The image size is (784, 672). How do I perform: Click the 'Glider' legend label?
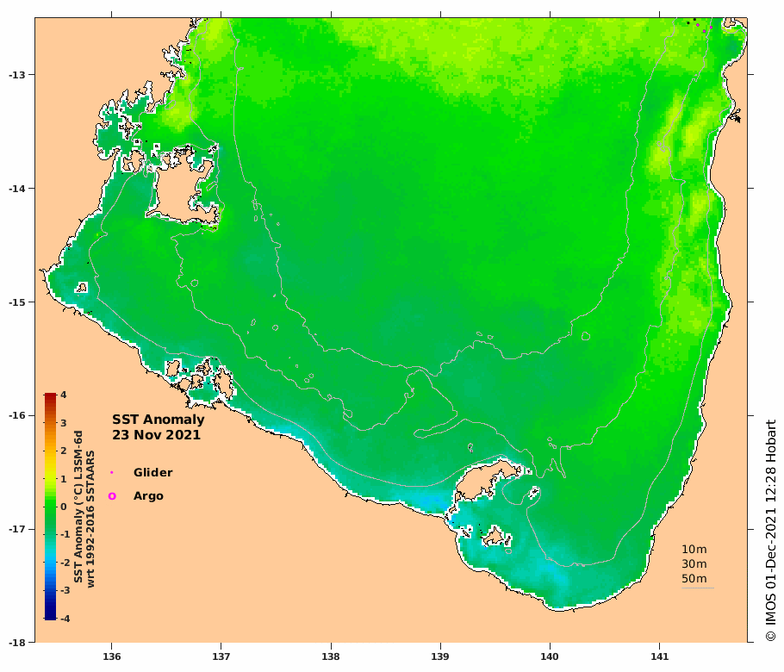(153, 472)
